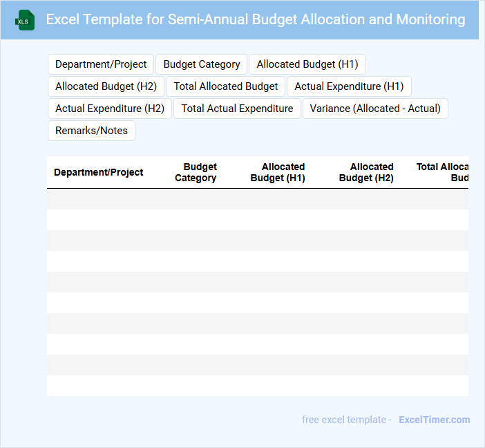Select the Actual Expenditure (H1) tag
This screenshot has width=485, height=448.
349,86
